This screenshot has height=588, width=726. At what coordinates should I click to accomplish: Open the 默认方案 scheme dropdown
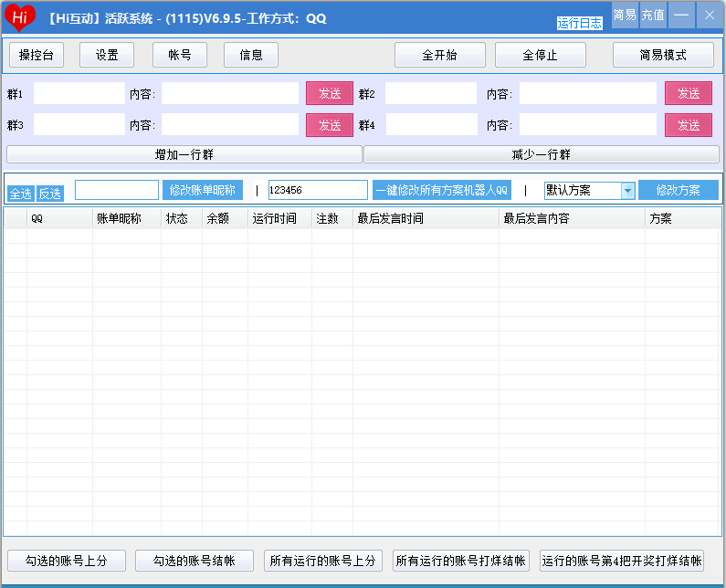(x=589, y=190)
